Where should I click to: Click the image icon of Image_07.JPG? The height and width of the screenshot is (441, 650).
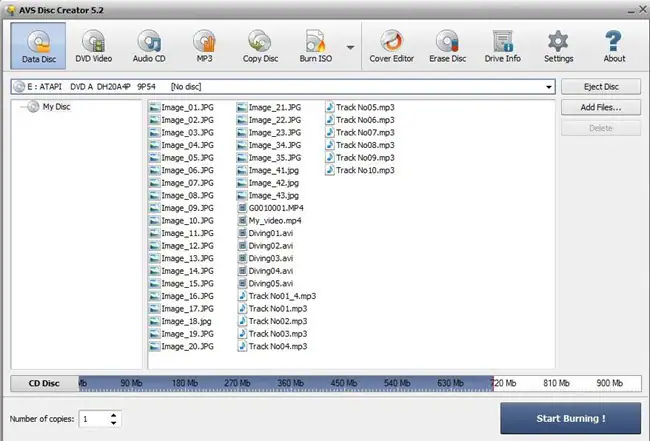pyautogui.click(x=154, y=183)
